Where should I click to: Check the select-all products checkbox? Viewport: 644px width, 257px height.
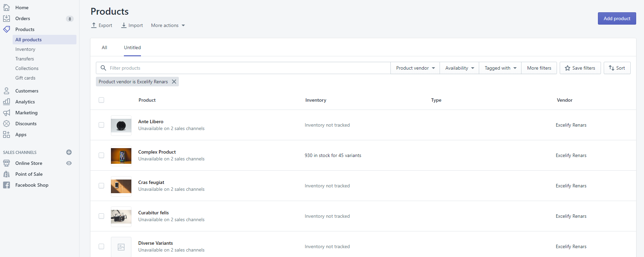(x=101, y=100)
